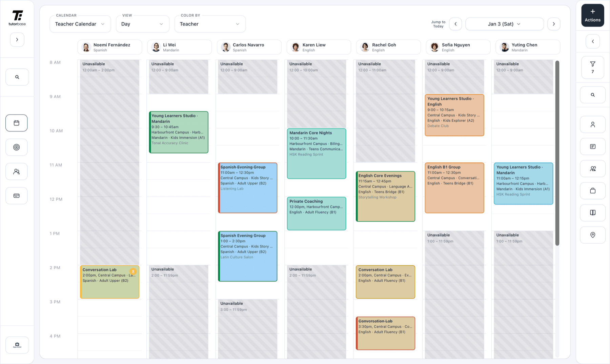Click Karen Liew's avatar

click(296, 47)
